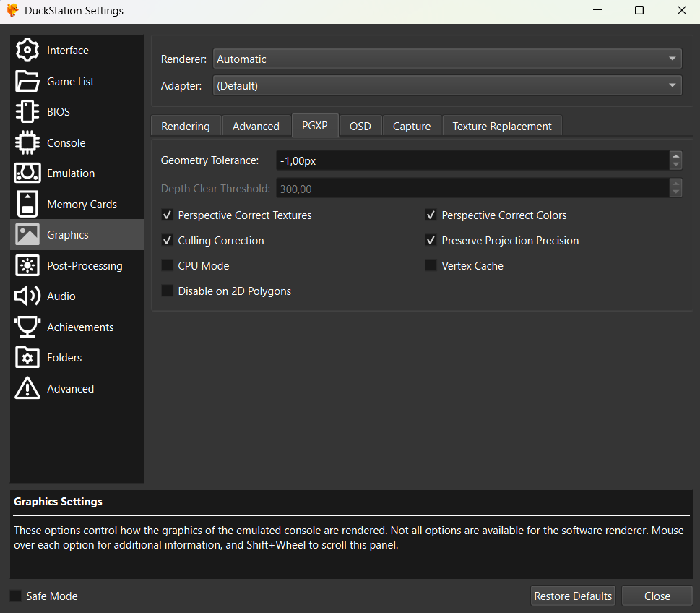Close the settings with Close button
This screenshot has height=613, width=700.
(x=657, y=596)
